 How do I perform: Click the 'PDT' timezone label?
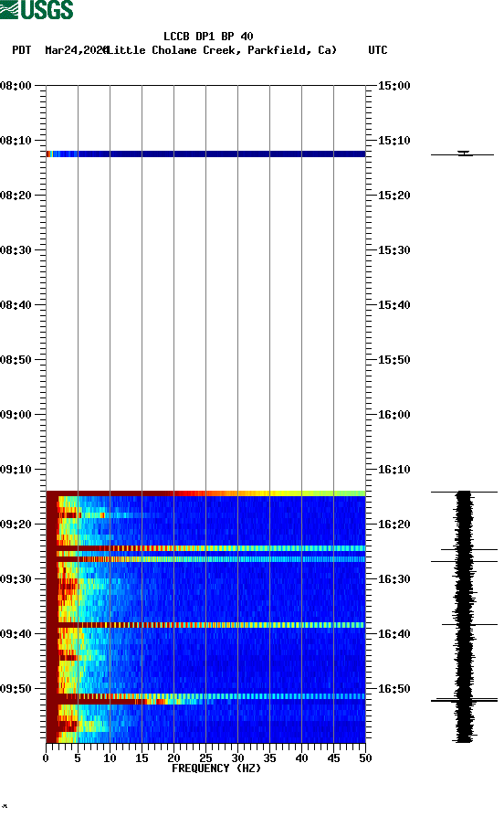click(x=21, y=50)
